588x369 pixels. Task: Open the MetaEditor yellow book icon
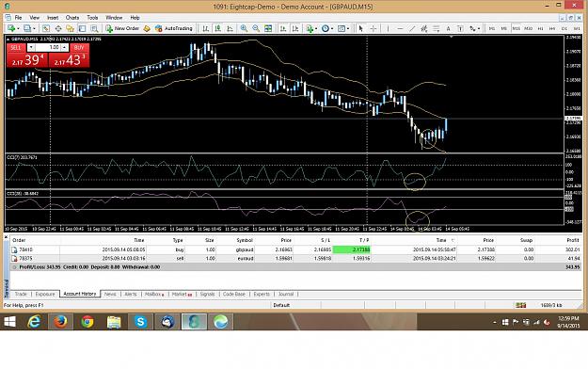click(x=147, y=28)
